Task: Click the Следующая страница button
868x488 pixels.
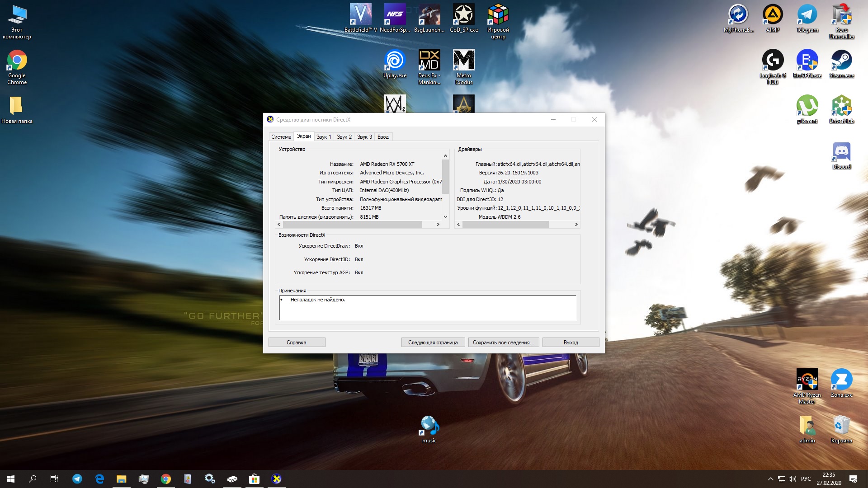Action: click(433, 343)
